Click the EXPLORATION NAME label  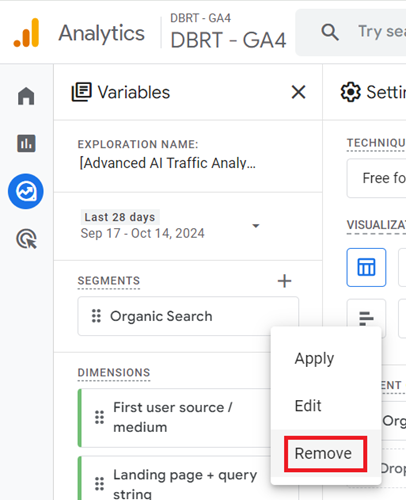[x=138, y=144]
